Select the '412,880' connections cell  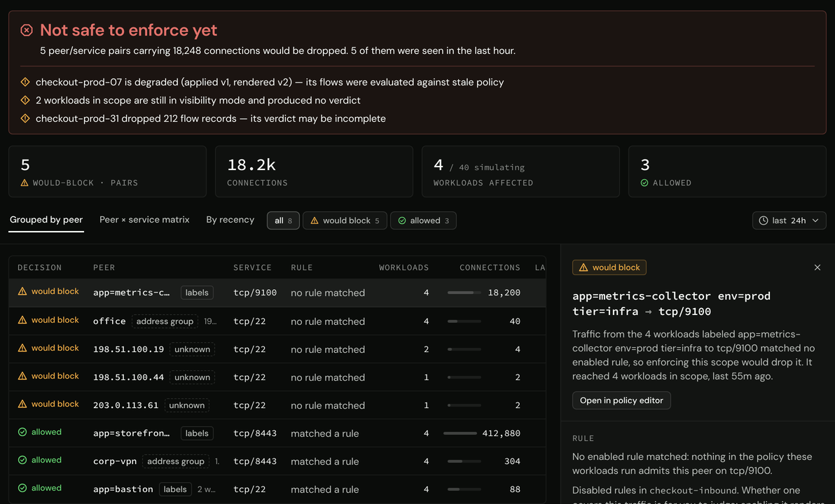pyautogui.click(x=501, y=433)
